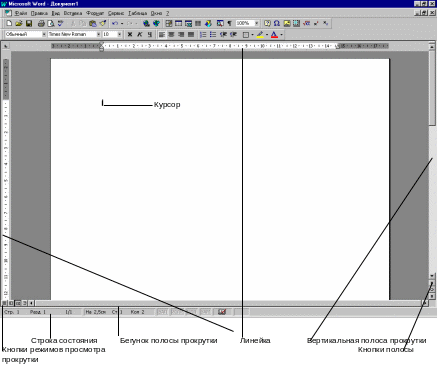Insert a symbol with Omega icon
The image size is (444, 373).
coord(277,23)
